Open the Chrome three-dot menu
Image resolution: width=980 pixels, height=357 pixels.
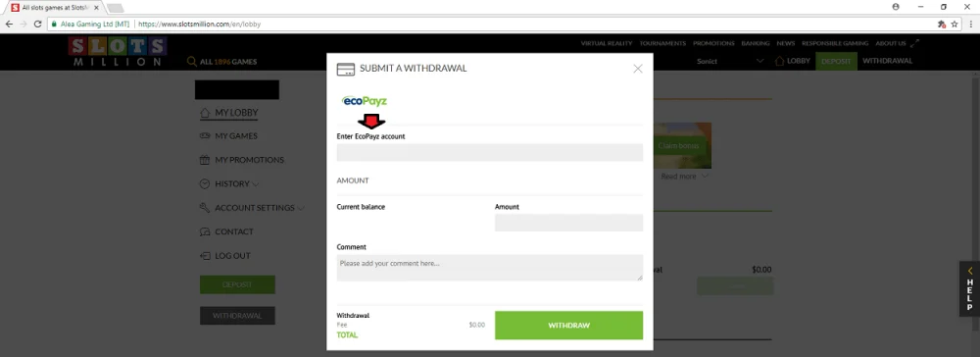971,25
